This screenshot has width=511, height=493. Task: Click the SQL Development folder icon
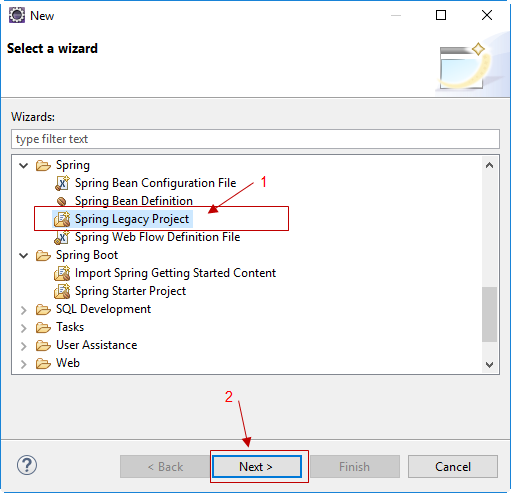tap(43, 309)
